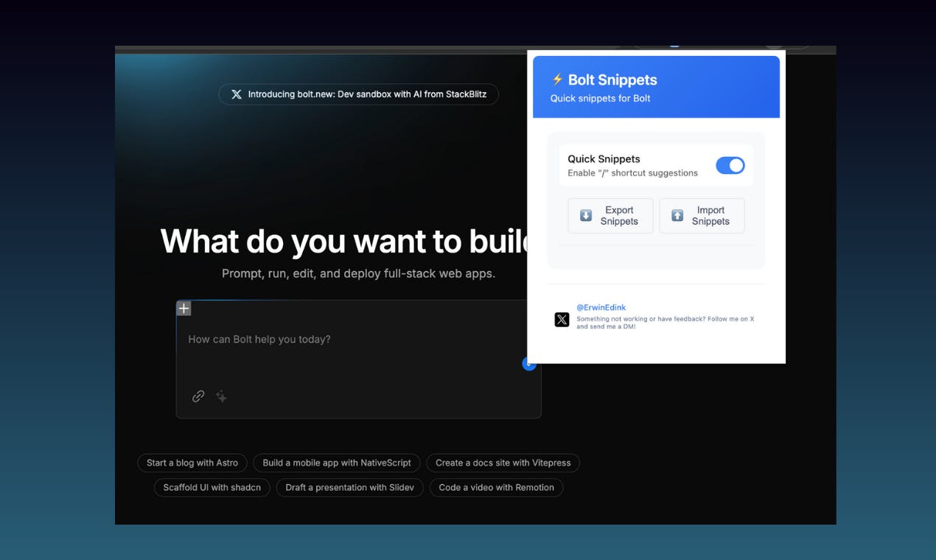The width and height of the screenshot is (936, 560).
Task: Click the link attachment icon
Action: [x=198, y=396]
